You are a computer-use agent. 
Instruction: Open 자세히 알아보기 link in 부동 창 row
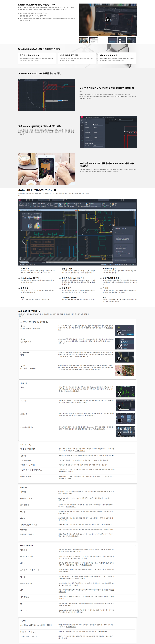pos(82,403)
